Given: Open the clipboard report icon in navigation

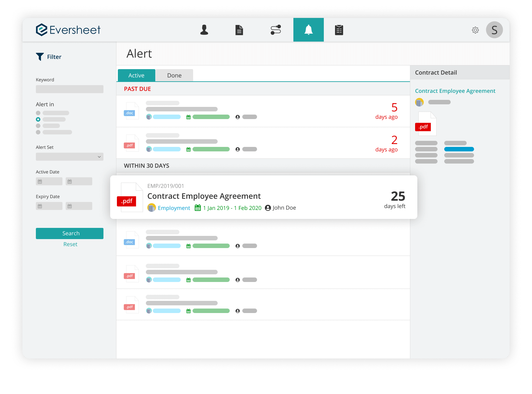Looking at the screenshot, I should [339, 30].
